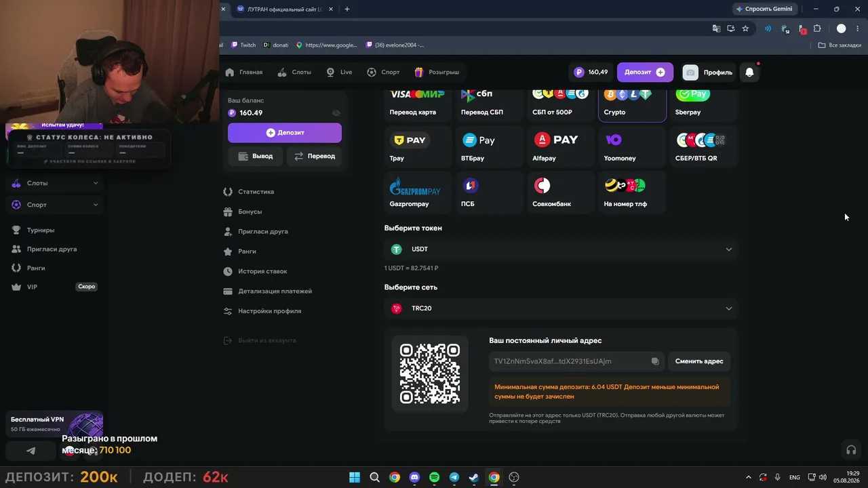Open the notifications bell

749,72
